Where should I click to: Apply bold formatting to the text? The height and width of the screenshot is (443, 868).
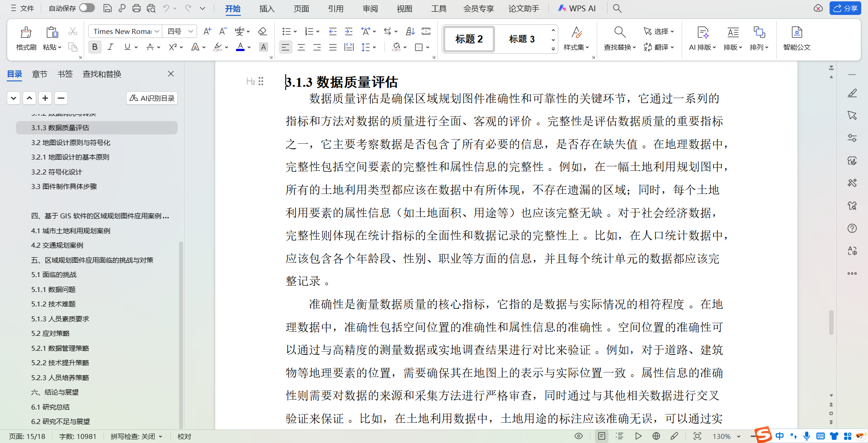pos(94,47)
